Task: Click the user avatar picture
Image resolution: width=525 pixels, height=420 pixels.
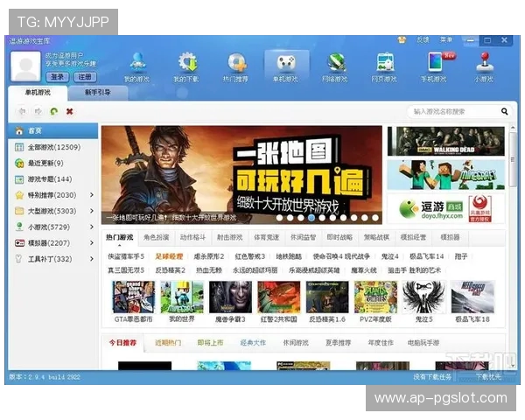Action: tap(25, 66)
